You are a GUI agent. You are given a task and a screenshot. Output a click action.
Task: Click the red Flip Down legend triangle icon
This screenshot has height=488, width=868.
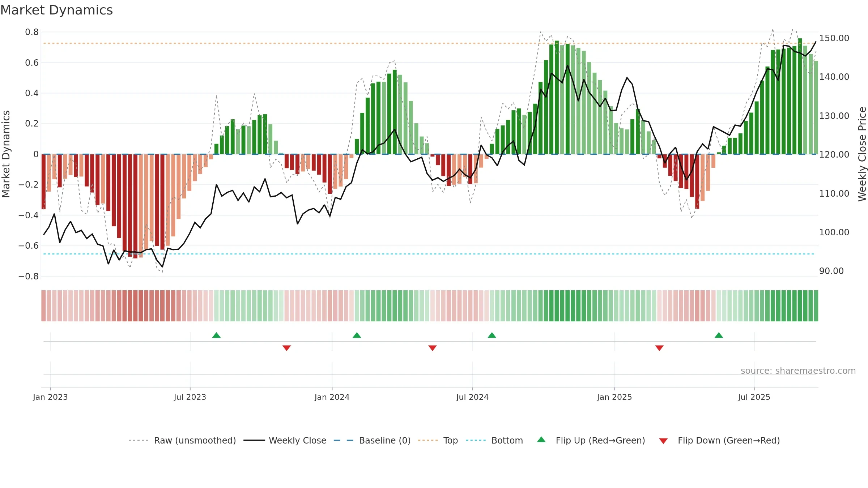663,441
